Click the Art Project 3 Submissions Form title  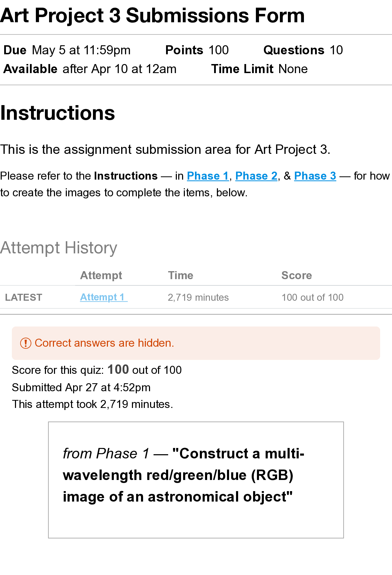[x=152, y=16]
